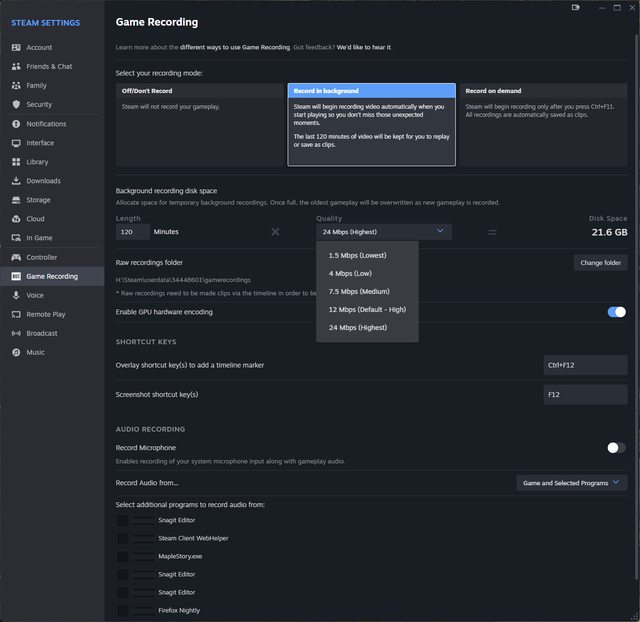
Task: Open the different ways to use Game Recording link
Action: [235, 47]
